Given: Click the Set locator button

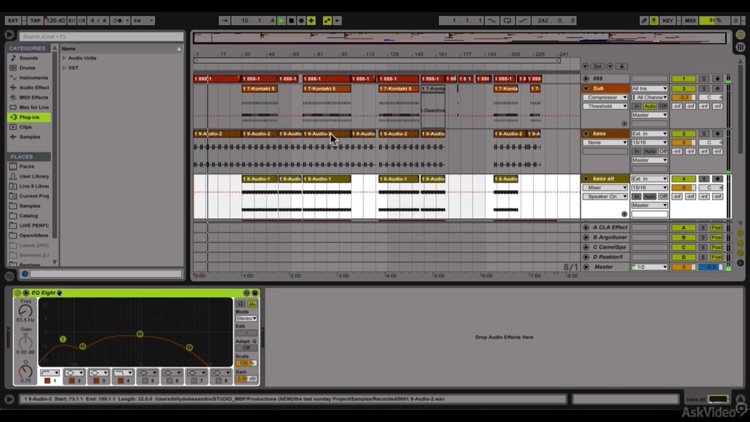Looking at the screenshot, I should click(598, 66).
